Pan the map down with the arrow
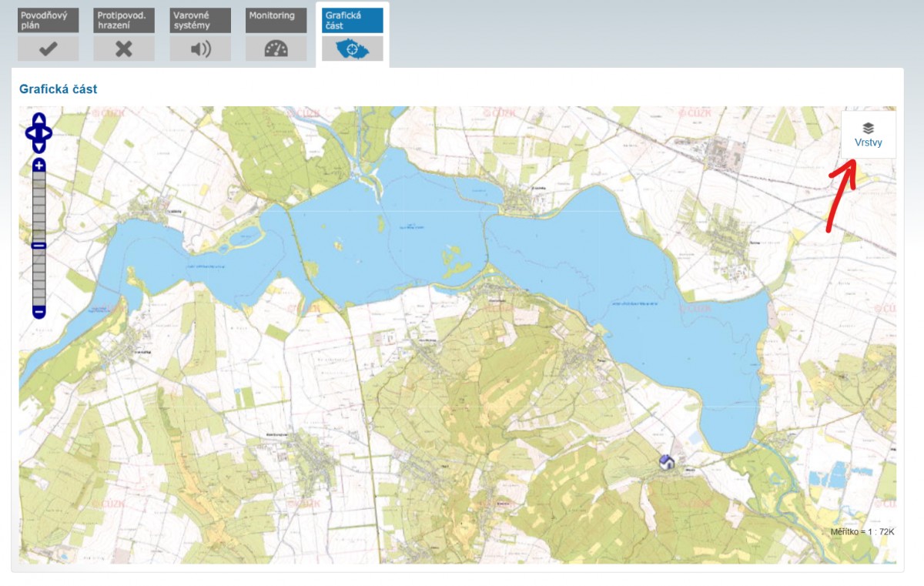 (x=39, y=146)
